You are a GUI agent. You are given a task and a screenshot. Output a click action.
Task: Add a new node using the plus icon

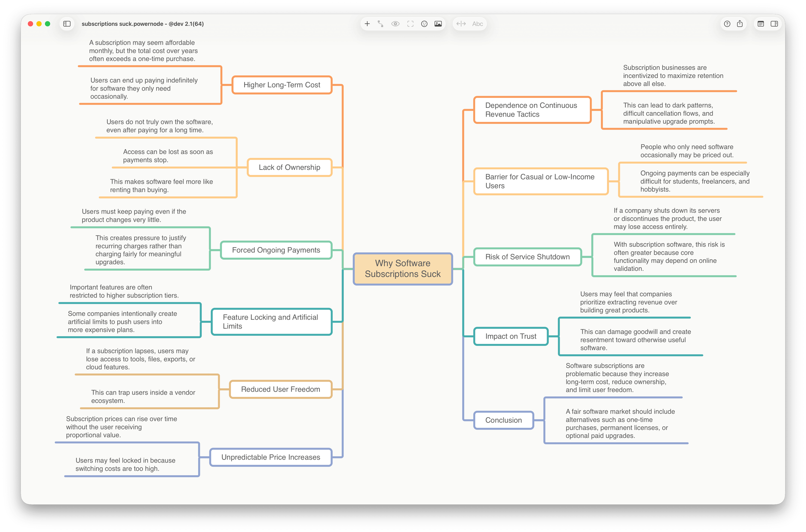(367, 24)
